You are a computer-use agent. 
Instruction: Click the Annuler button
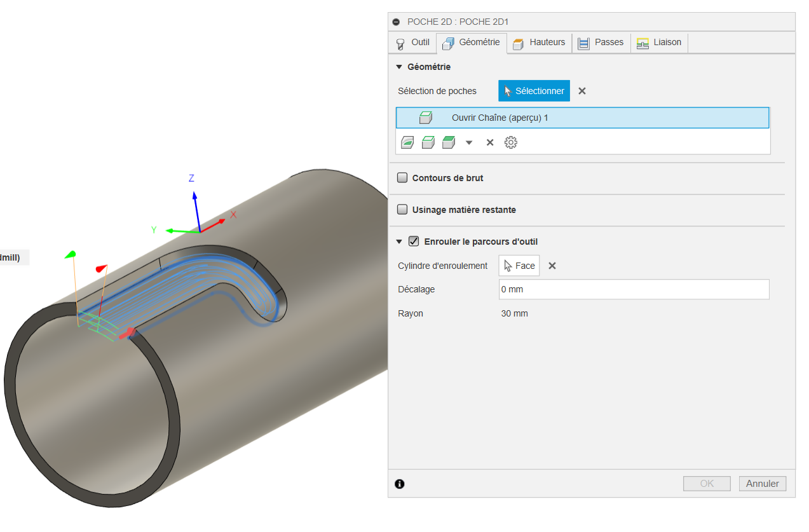(763, 484)
